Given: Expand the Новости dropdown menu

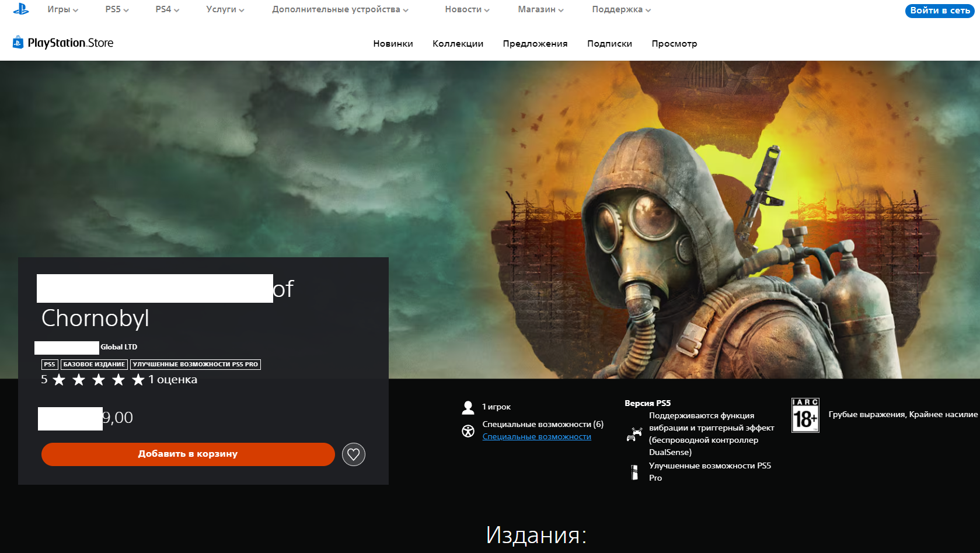Looking at the screenshot, I should pyautogui.click(x=468, y=9).
